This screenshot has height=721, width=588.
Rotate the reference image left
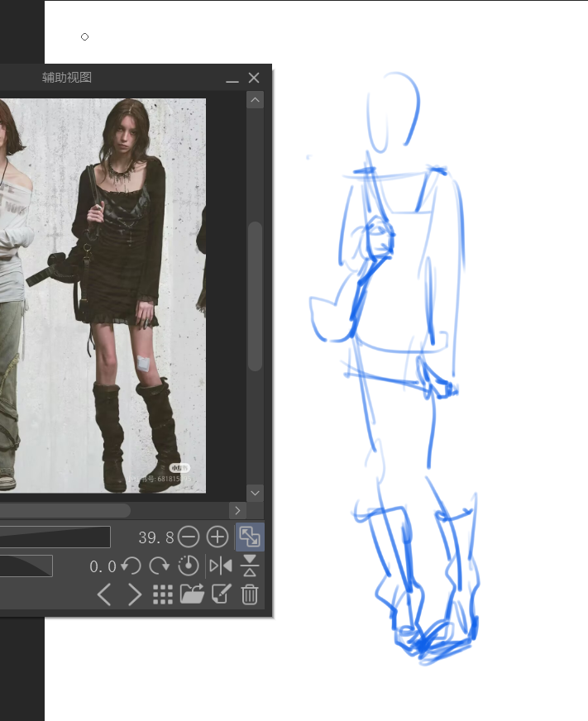pos(131,566)
